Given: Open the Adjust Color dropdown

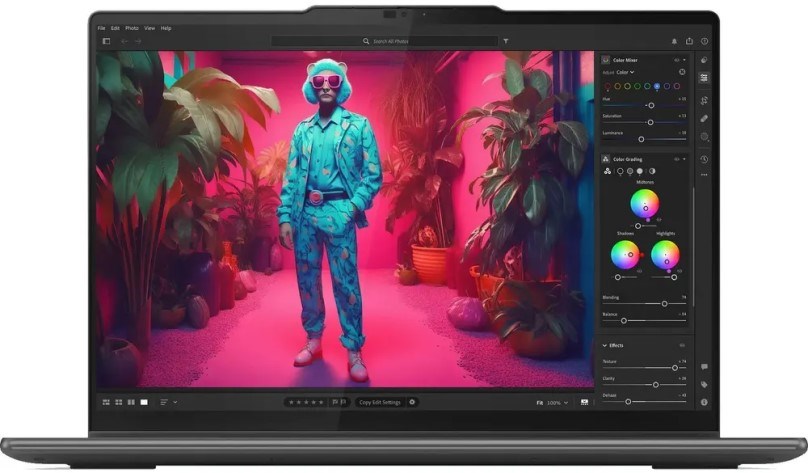Looking at the screenshot, I should pyautogui.click(x=624, y=72).
